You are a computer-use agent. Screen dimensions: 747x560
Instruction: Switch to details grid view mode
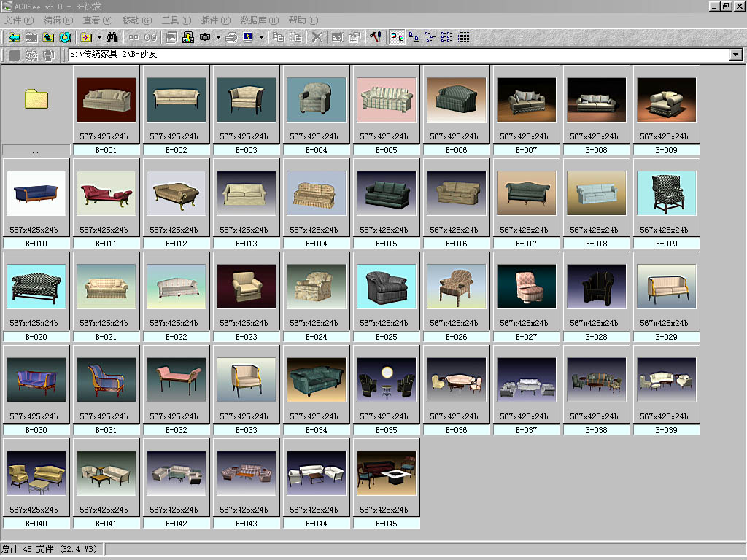[x=464, y=37]
